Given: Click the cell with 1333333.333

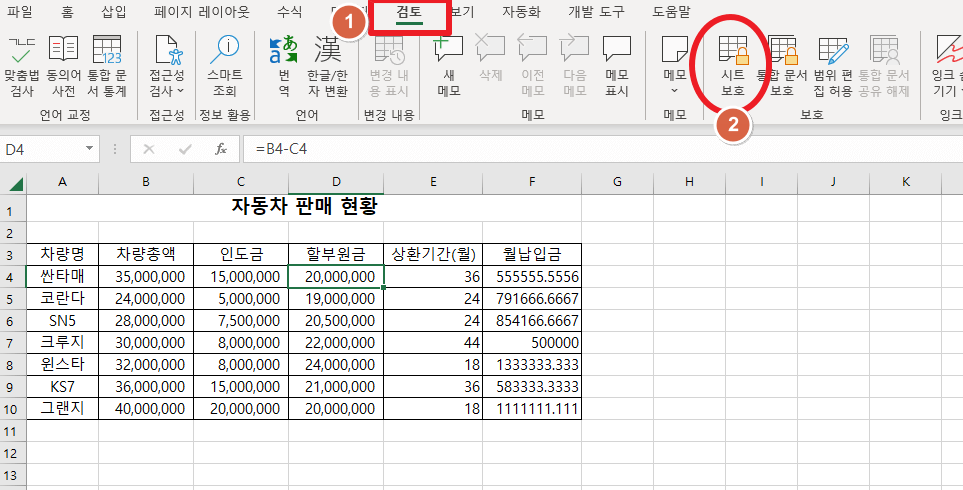Looking at the screenshot, I should click(x=532, y=365).
